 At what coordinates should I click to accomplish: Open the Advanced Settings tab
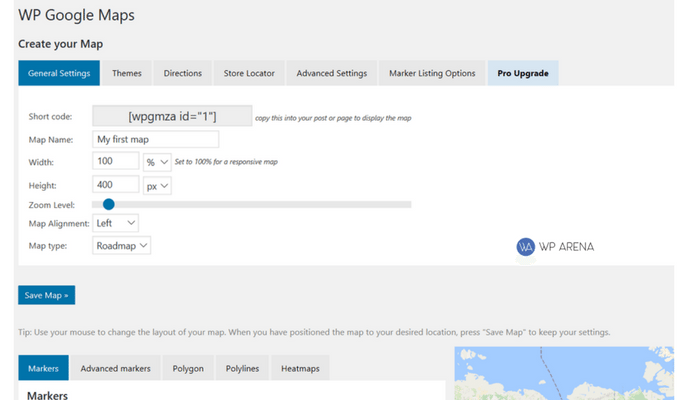[x=332, y=73]
